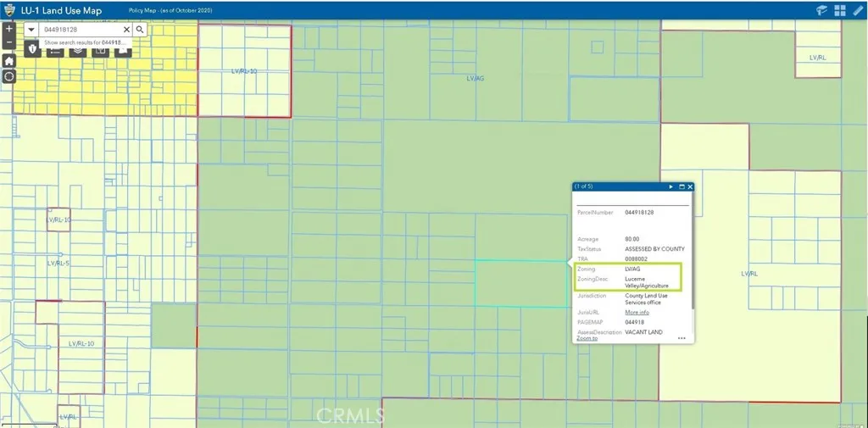This screenshot has height=428, width=868.
Task: Open the basemap gallery grid icon
Action: point(840,10)
